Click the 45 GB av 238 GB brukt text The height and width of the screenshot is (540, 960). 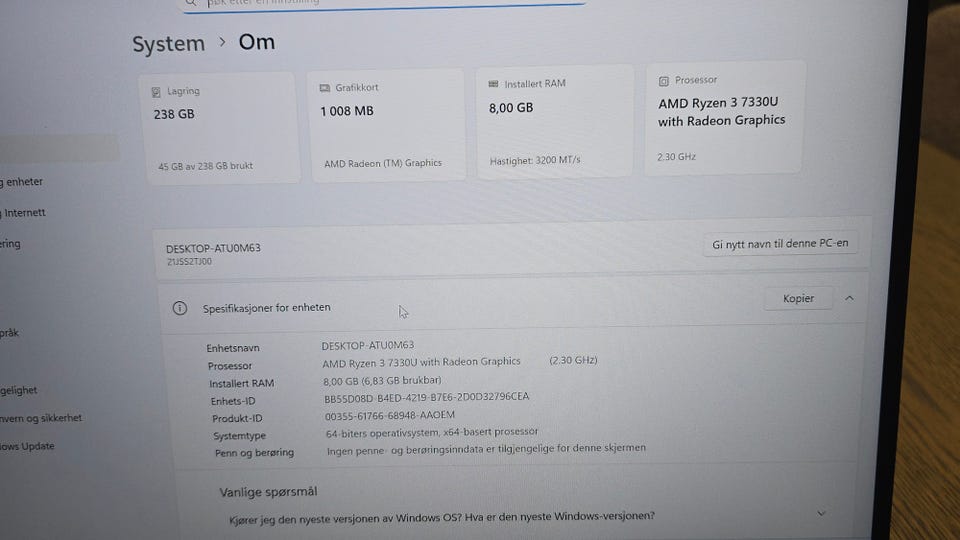point(205,166)
